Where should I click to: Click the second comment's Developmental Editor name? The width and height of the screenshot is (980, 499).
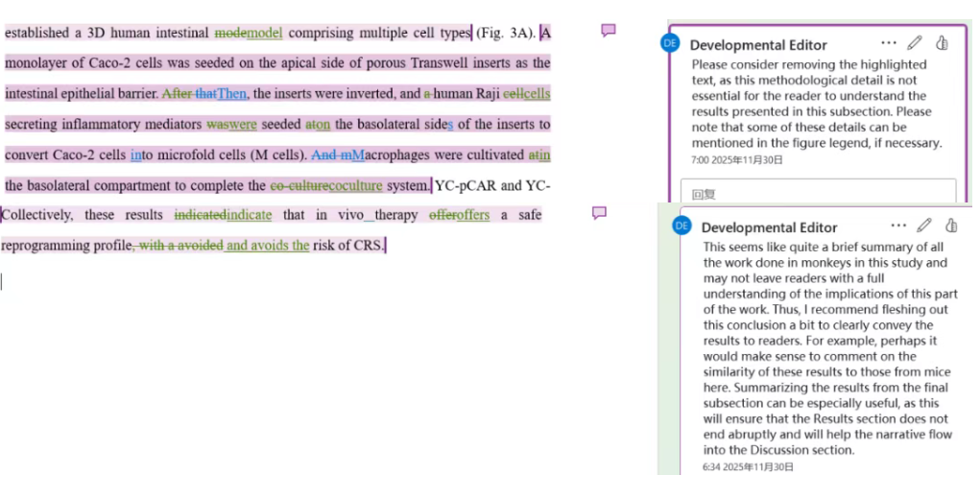pos(769,227)
